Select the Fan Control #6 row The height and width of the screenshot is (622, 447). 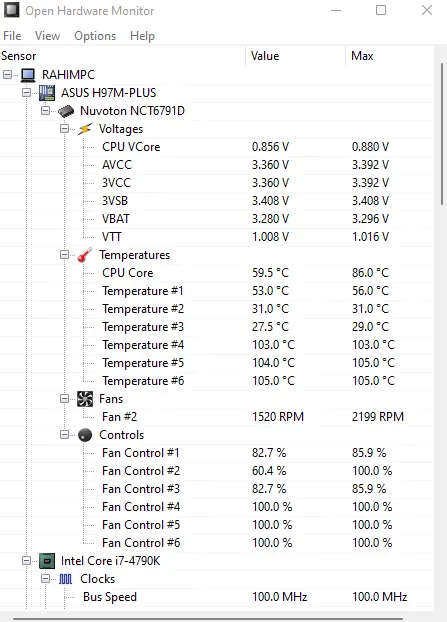click(217, 543)
